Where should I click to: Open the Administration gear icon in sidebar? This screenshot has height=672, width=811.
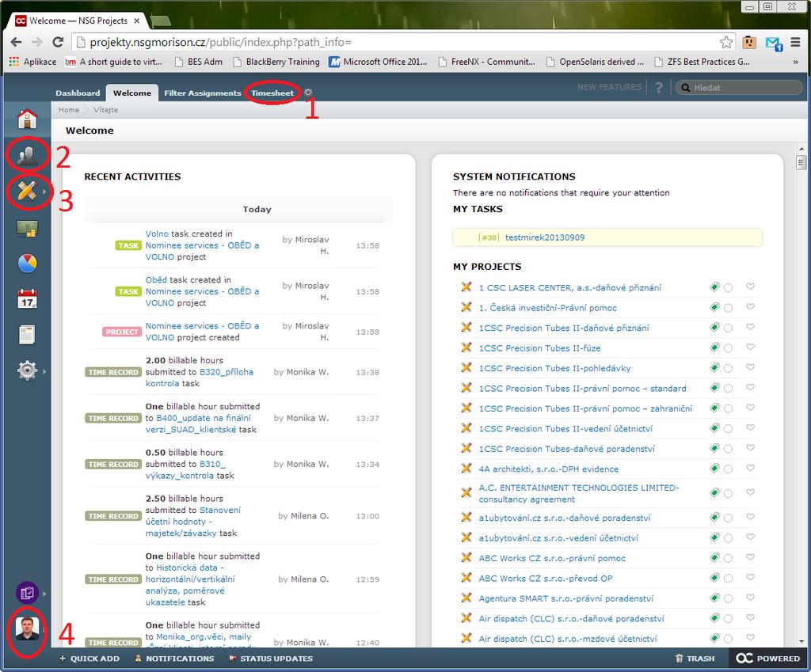(27, 370)
